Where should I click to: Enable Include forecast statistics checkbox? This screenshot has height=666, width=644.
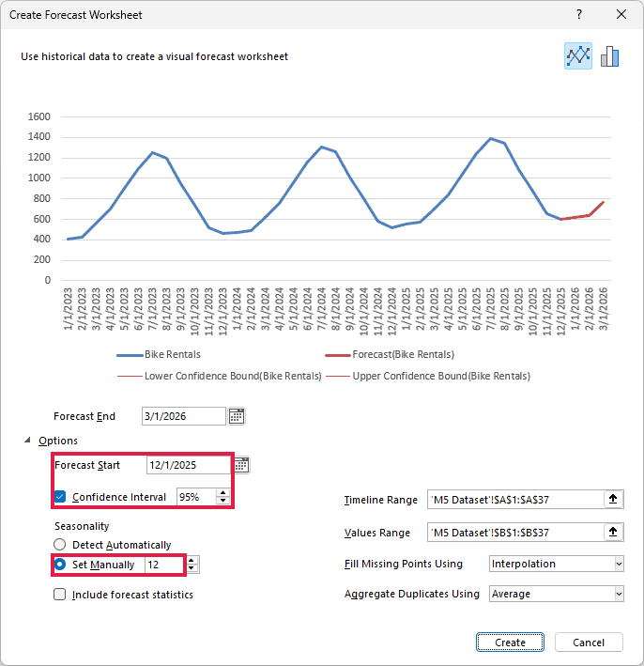(x=60, y=595)
